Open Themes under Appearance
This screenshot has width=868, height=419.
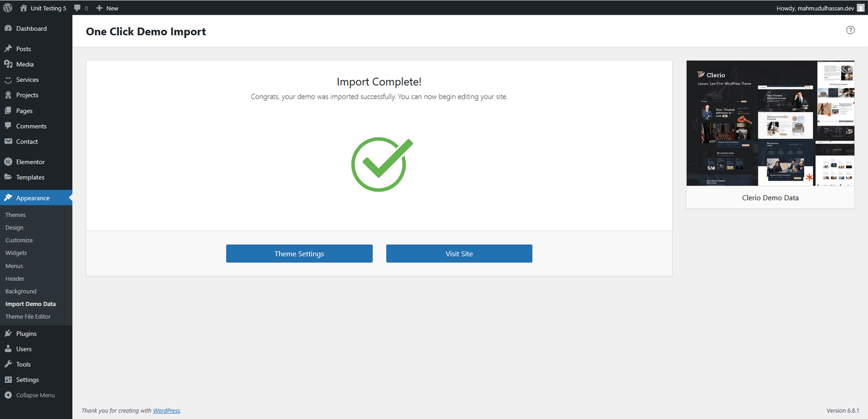(x=15, y=215)
